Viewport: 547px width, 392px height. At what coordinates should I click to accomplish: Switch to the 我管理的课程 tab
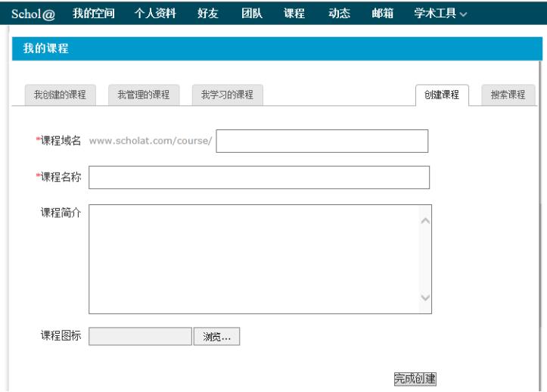[x=143, y=95]
